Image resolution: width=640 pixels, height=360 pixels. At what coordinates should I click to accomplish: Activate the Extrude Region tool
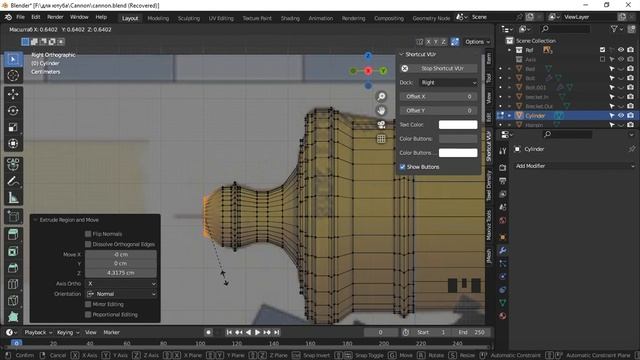(13, 235)
